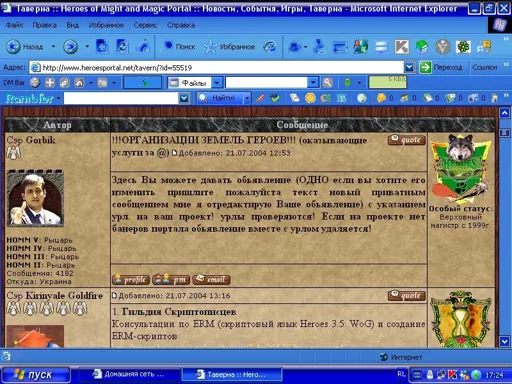
Task: Open the Поиск search toolbar button
Action: (179, 47)
